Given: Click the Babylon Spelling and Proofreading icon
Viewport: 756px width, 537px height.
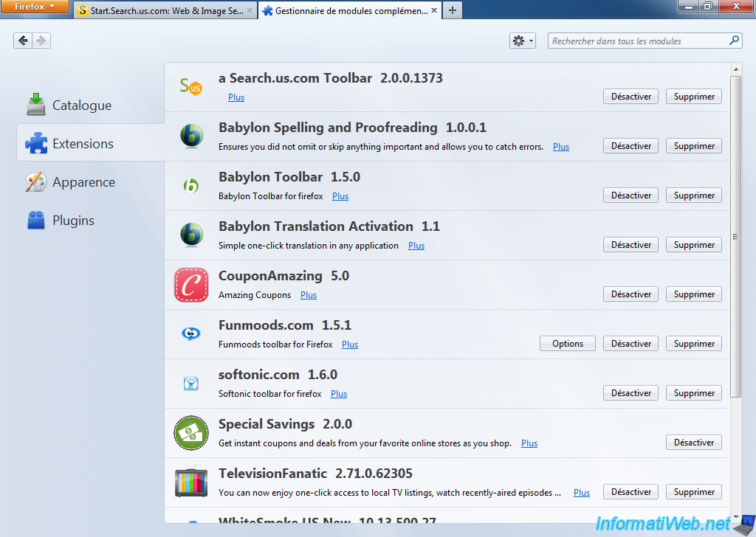Looking at the screenshot, I should coord(191,136).
